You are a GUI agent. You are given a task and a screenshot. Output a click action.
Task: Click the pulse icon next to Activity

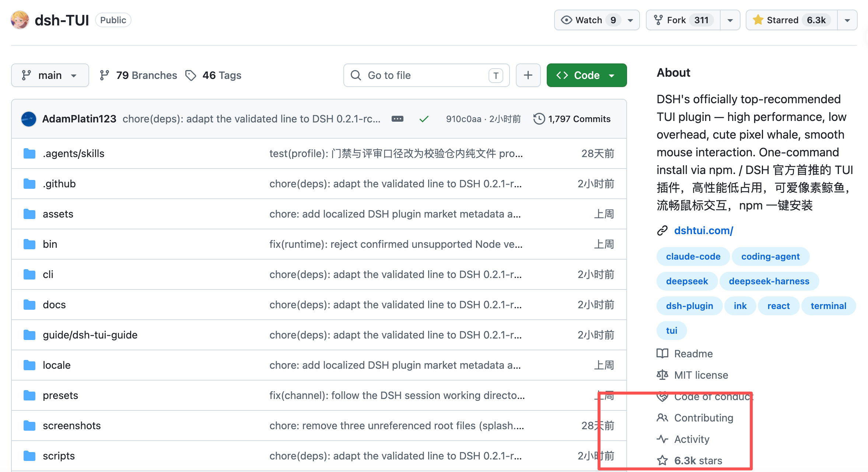click(x=662, y=439)
